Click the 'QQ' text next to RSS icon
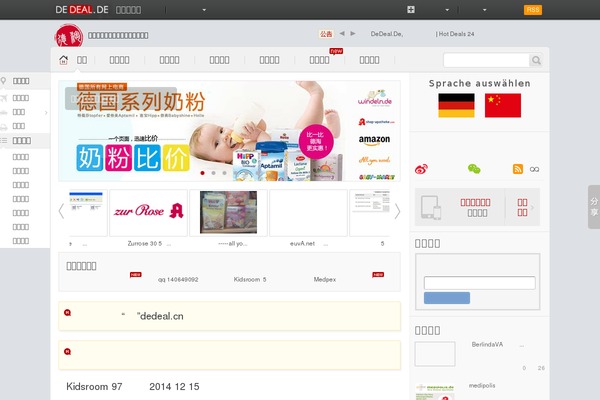The width and height of the screenshot is (600, 400). point(535,169)
